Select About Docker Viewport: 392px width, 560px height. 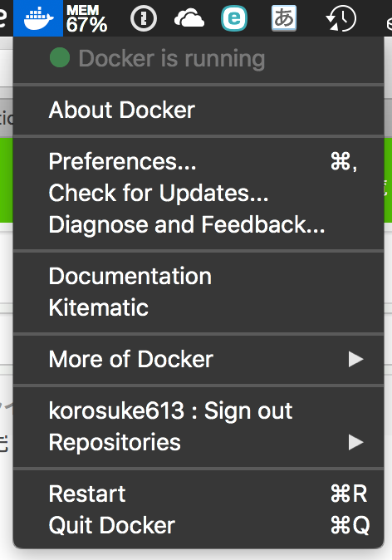[198, 110]
